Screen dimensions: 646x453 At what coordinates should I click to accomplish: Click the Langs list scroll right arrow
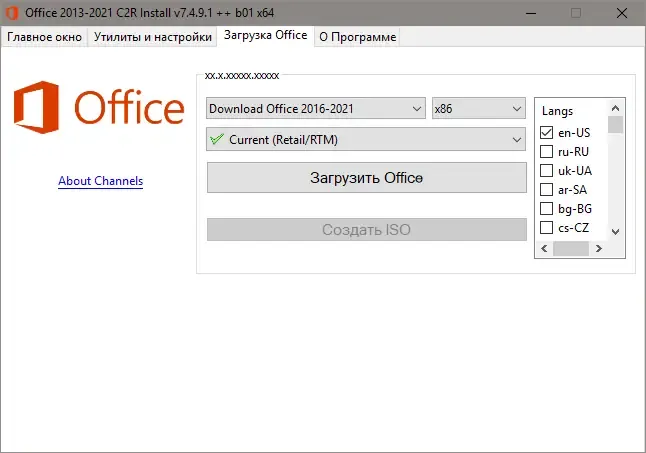(x=599, y=248)
